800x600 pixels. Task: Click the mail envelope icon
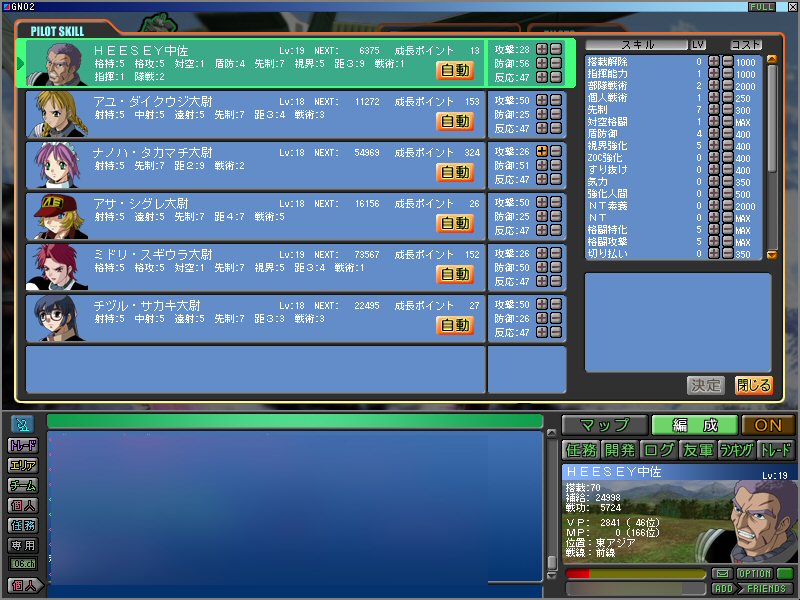pos(722,574)
